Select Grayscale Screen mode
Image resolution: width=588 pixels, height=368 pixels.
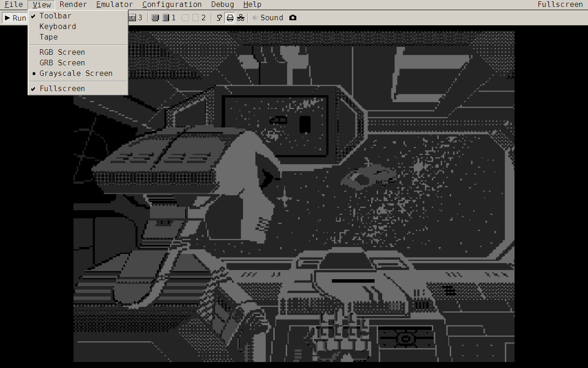(x=78, y=74)
